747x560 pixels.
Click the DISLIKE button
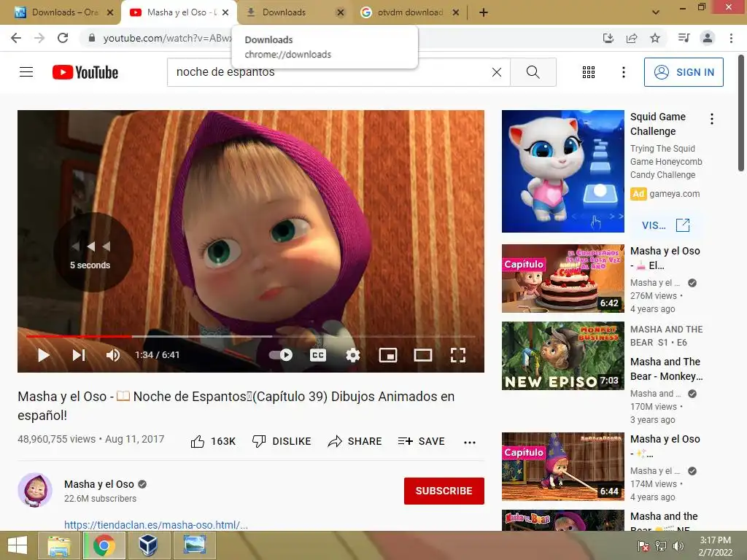tap(282, 441)
